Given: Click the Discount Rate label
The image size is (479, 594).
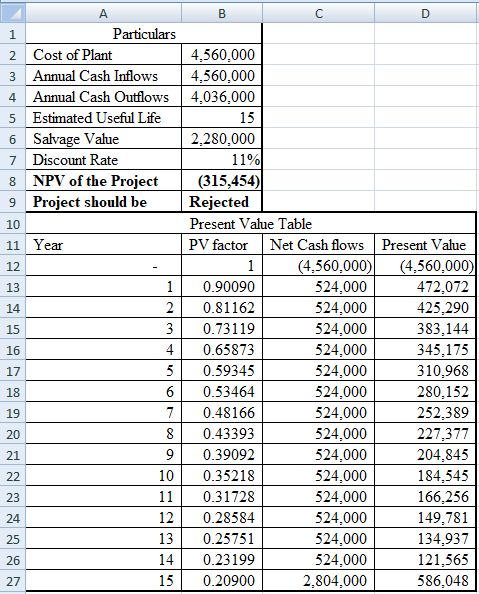Looking at the screenshot, I should (x=103, y=160).
